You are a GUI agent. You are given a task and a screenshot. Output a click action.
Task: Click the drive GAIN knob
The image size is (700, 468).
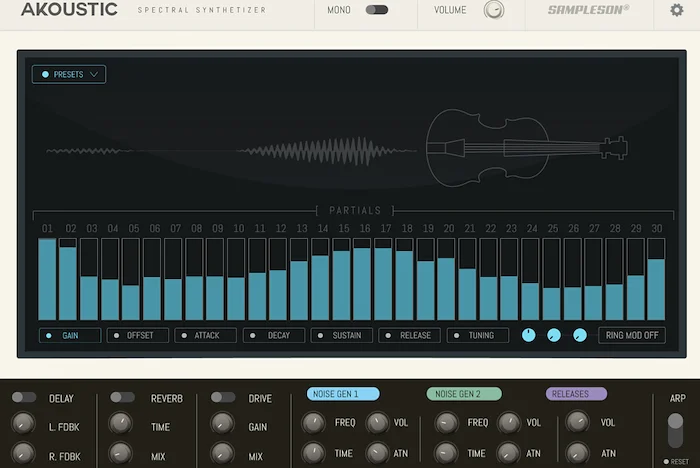[222, 423]
